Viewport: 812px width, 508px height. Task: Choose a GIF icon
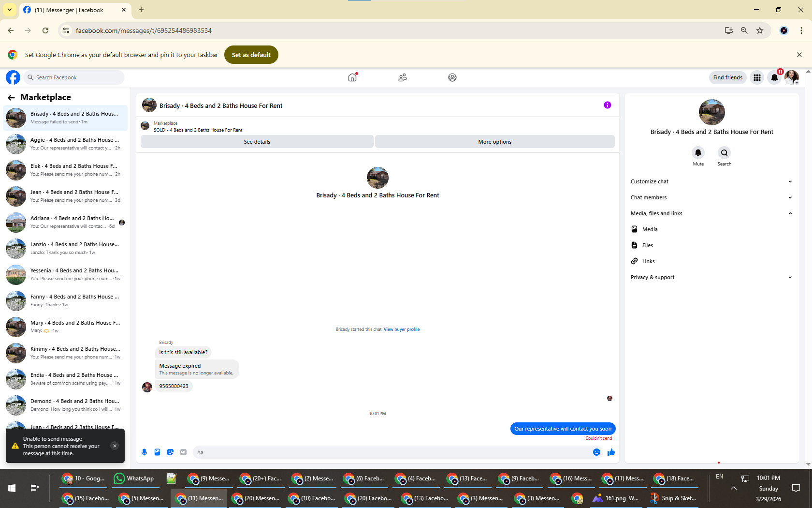coord(183,452)
